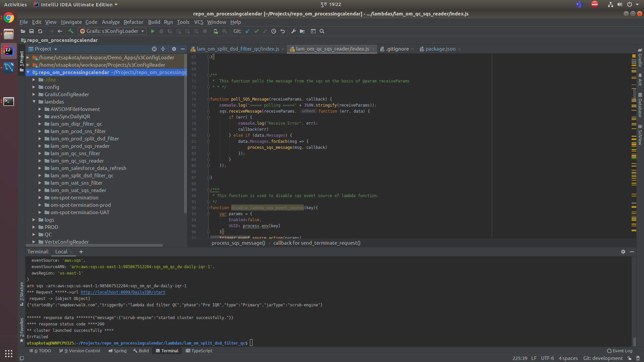The height and width of the screenshot is (362, 644).
Task: Update project from Git with blue arrow
Action: (x=247, y=31)
